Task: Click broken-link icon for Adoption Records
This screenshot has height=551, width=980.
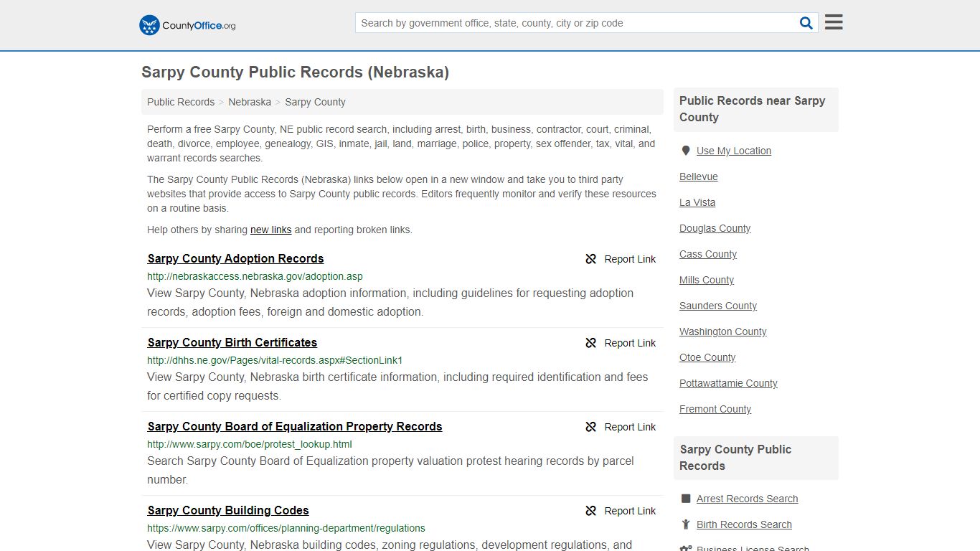Action: 591,259
